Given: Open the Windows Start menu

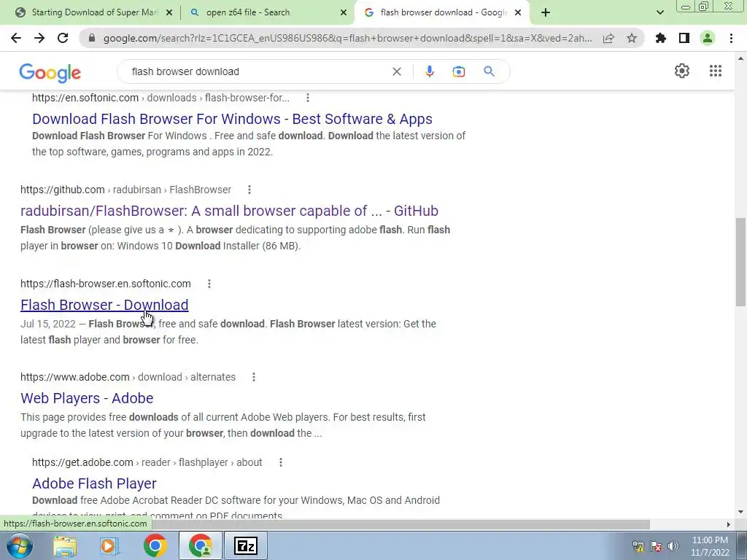Looking at the screenshot, I should (20, 545).
